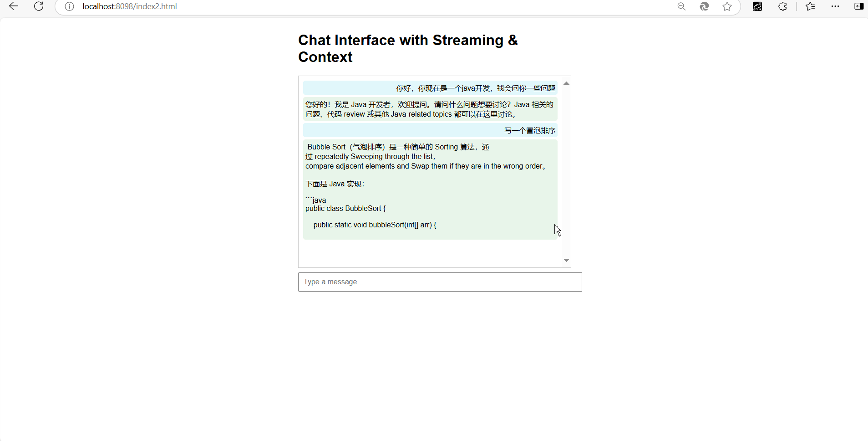Open the browser Settings and more menu
The image size is (868, 441).
click(x=835, y=6)
